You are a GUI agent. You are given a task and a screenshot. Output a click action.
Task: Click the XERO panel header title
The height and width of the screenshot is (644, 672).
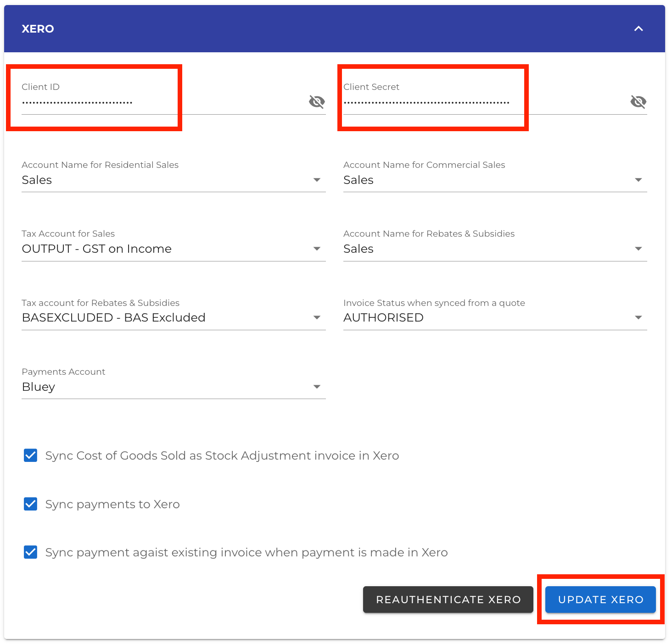(38, 29)
